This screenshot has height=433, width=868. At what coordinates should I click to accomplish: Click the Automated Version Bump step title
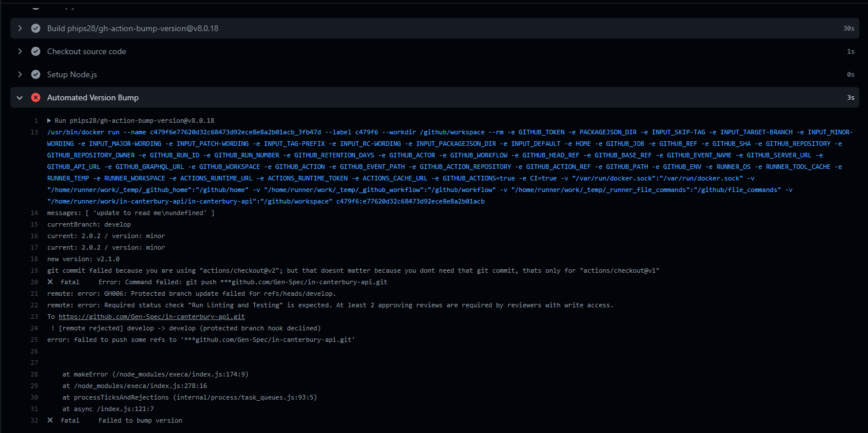[92, 97]
